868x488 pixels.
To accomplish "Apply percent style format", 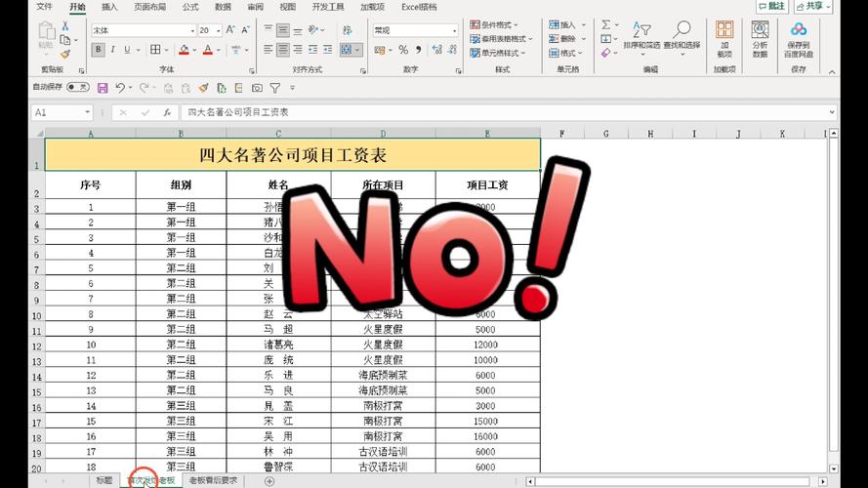I will (x=403, y=50).
